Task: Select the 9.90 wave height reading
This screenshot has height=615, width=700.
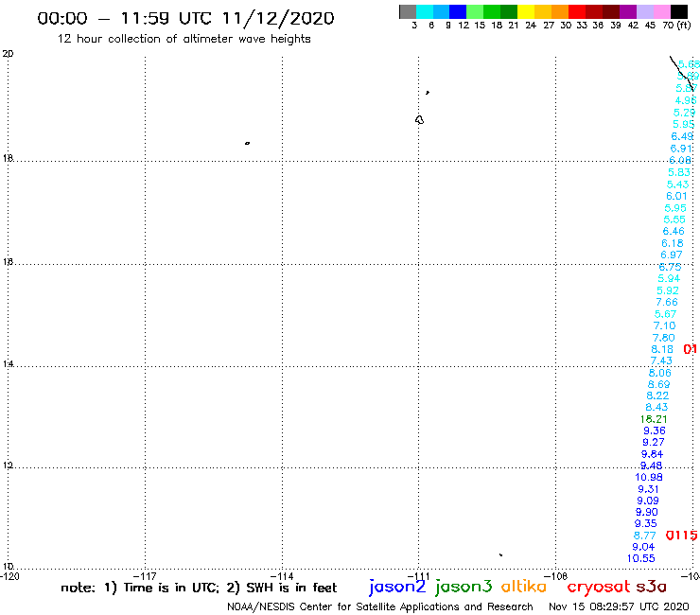Action: pyautogui.click(x=647, y=512)
